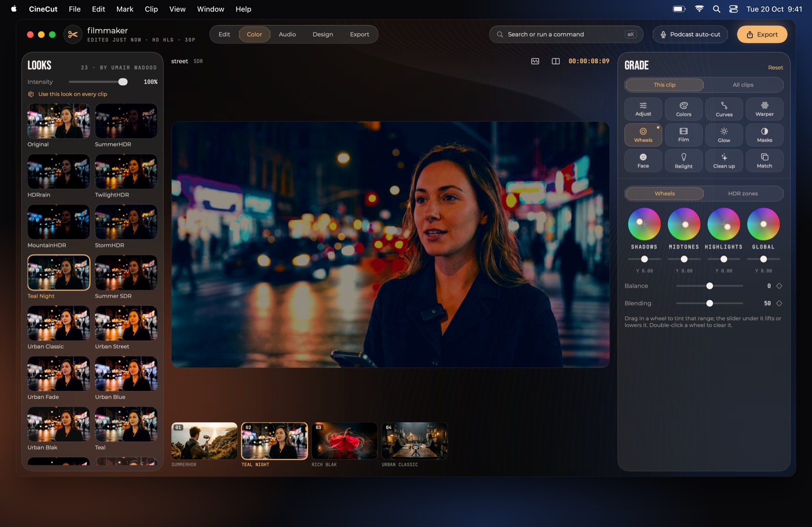The image size is (812, 527).
Task: Switch grade scope to This clip
Action: tap(664, 85)
